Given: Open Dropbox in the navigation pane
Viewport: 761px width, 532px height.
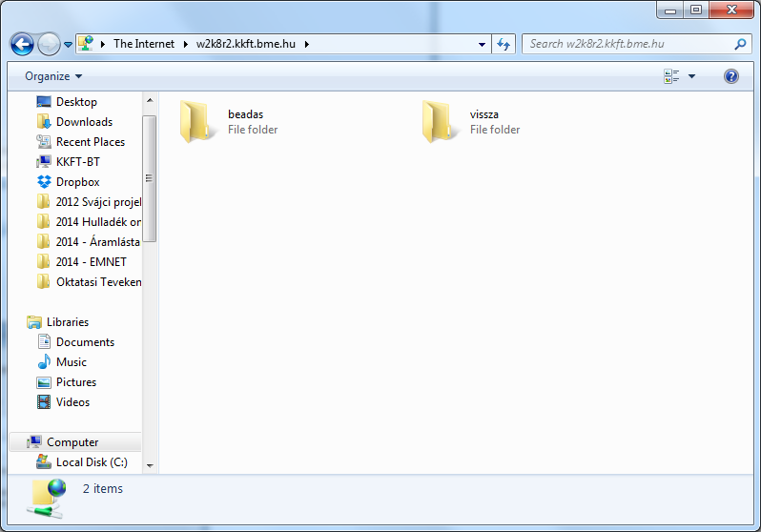Looking at the screenshot, I should tap(77, 182).
